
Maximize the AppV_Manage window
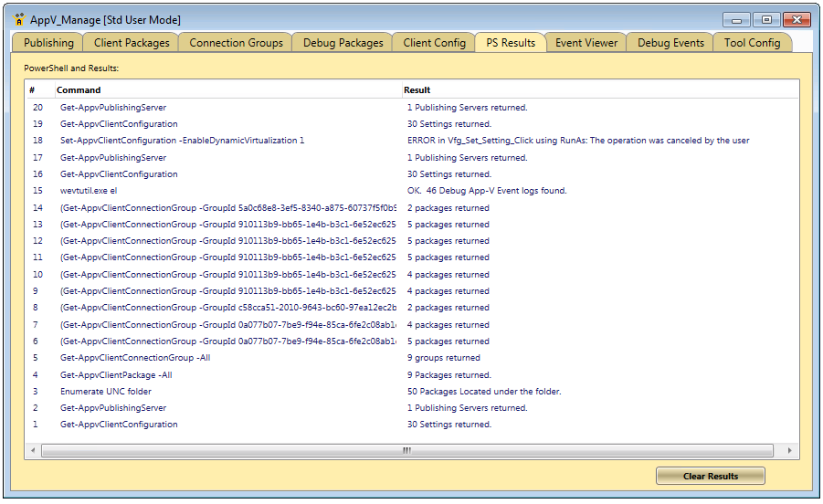[x=766, y=20]
